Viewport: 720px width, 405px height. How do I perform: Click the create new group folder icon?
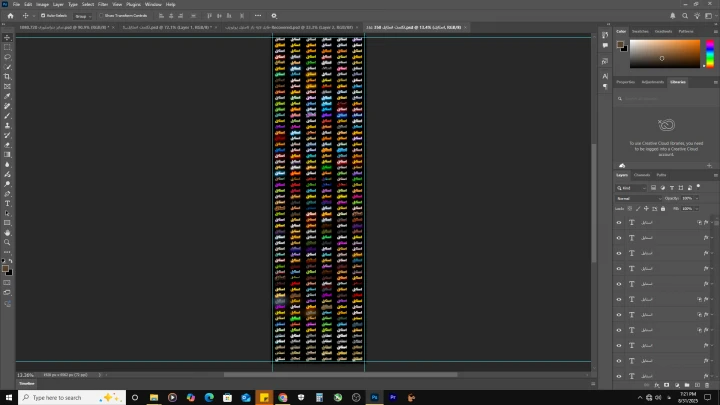point(687,385)
